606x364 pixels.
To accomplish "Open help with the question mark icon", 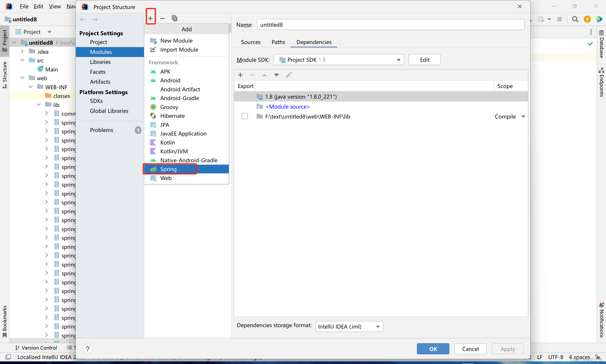I will click(x=87, y=349).
